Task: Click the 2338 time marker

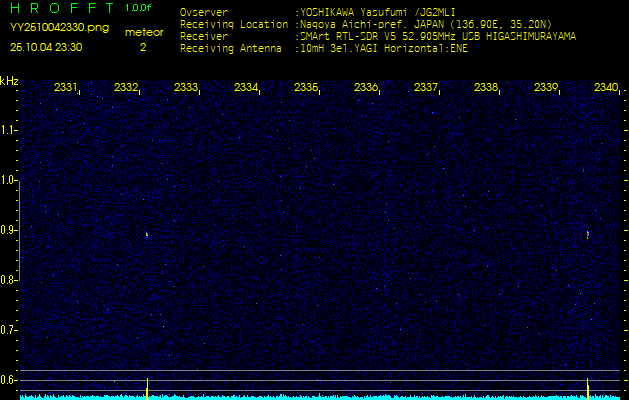Action: (486, 88)
